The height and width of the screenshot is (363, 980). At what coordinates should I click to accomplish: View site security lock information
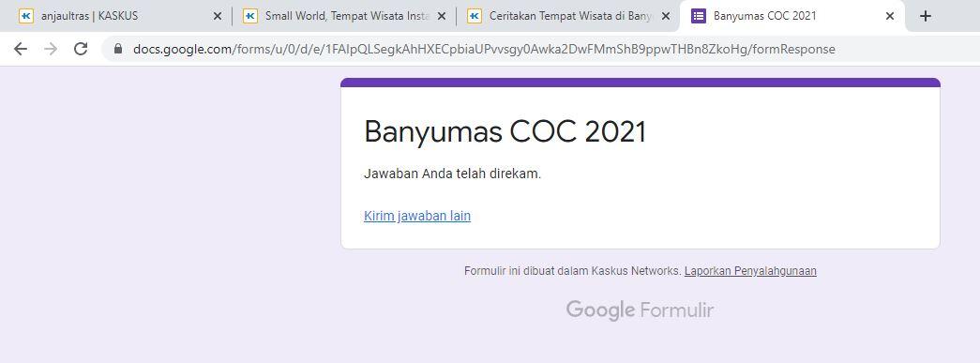point(118,49)
